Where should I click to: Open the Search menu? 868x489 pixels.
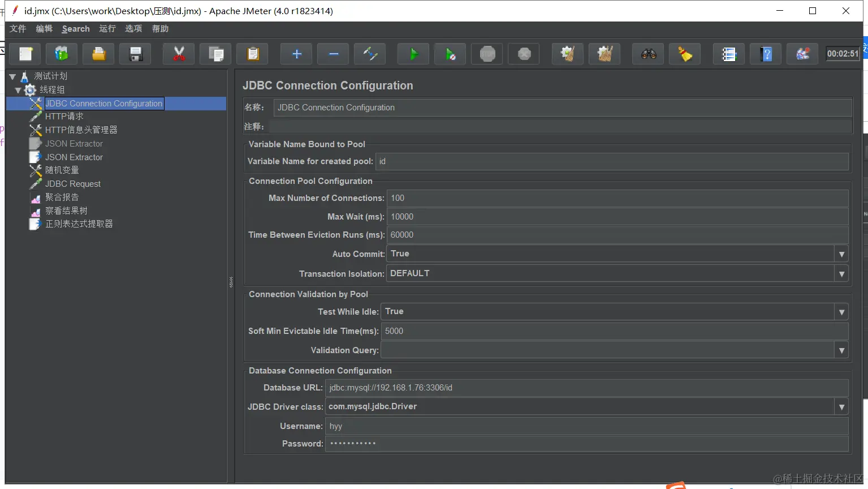tap(76, 29)
